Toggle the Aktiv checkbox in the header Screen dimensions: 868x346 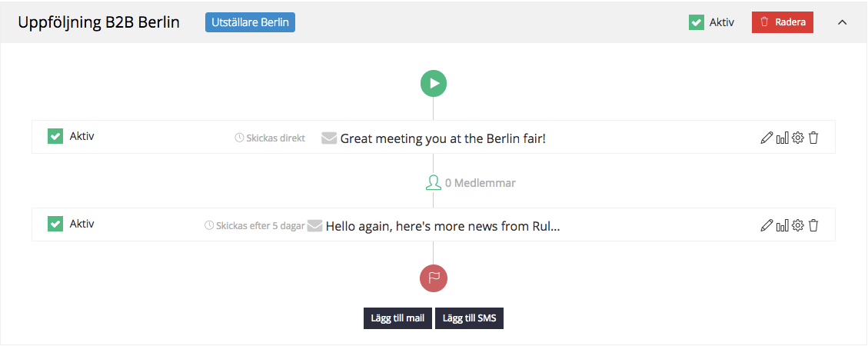pyautogui.click(x=697, y=22)
